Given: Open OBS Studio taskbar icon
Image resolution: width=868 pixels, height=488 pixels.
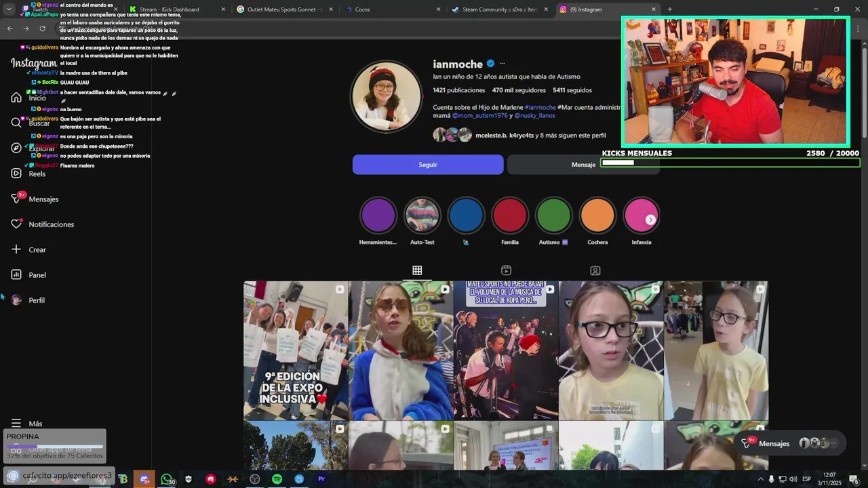Looking at the screenshot, I should pyautogui.click(x=255, y=479).
